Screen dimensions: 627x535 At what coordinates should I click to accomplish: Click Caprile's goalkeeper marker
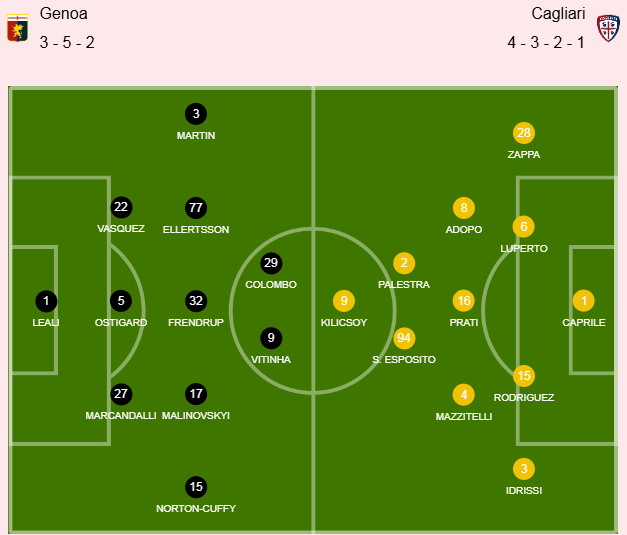(x=584, y=300)
